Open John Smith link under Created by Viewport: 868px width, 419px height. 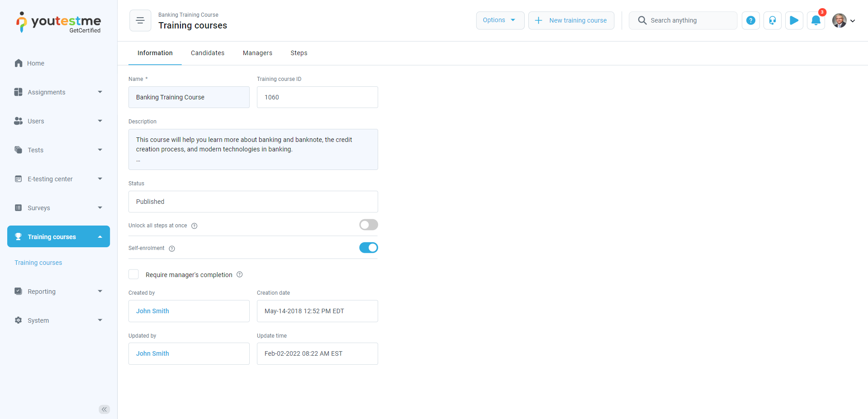coord(152,311)
